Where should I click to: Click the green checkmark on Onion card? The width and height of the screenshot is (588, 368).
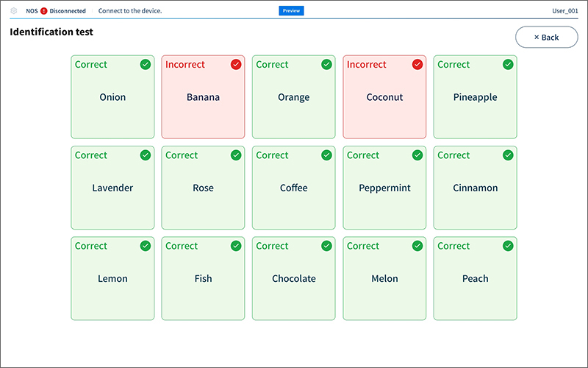[146, 65]
